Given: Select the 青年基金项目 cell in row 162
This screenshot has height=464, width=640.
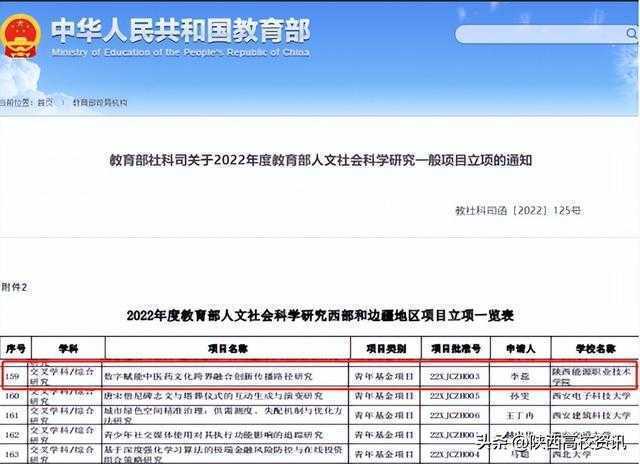Looking at the screenshot, I should [x=384, y=435].
